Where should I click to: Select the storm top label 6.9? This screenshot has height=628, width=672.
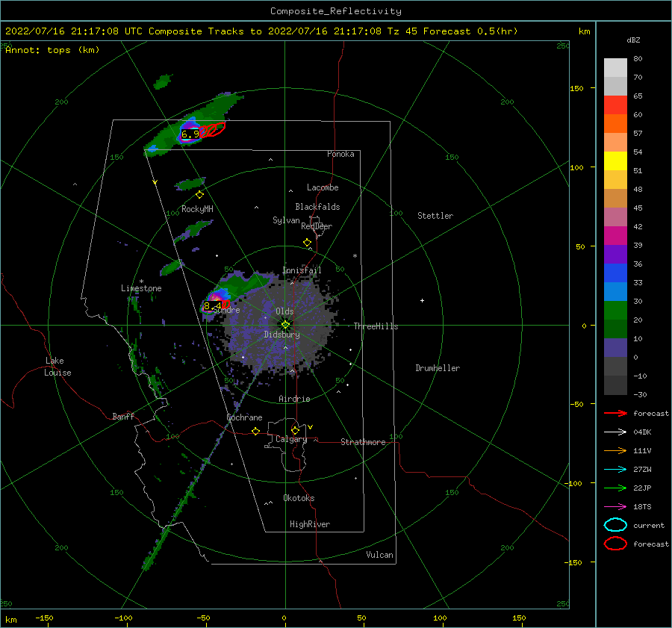click(x=190, y=134)
